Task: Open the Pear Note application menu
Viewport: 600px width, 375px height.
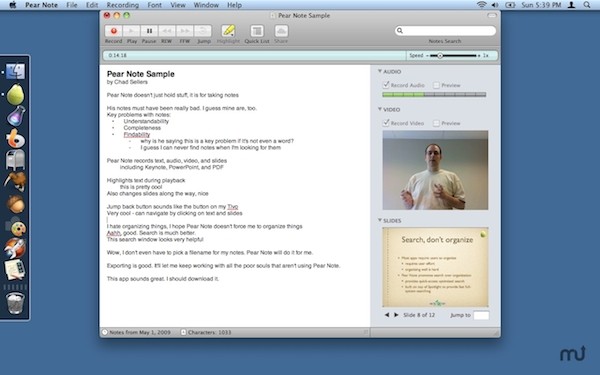Action: [x=41, y=5]
